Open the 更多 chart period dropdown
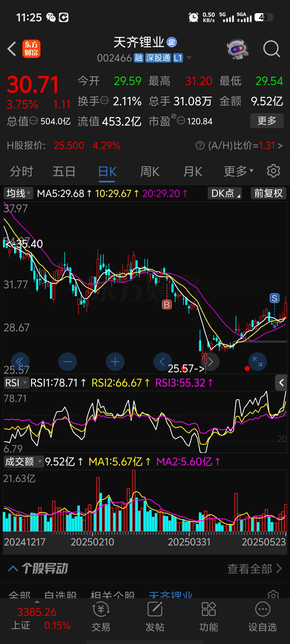The height and width of the screenshot is (644, 290). coord(238,172)
